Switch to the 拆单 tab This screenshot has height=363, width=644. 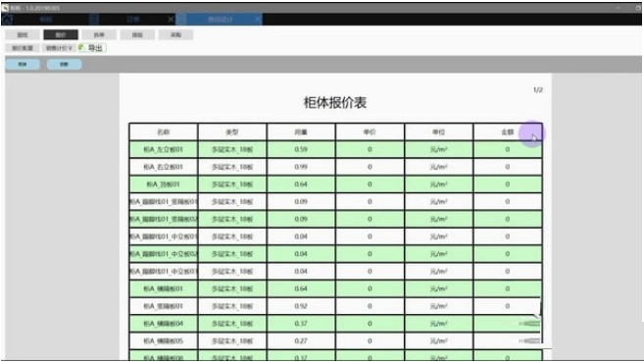[99, 35]
